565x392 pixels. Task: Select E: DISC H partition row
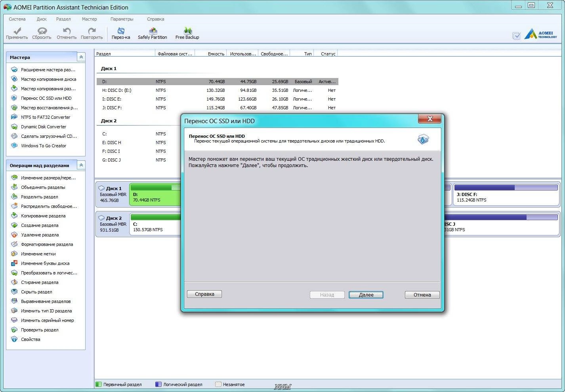coord(139,143)
